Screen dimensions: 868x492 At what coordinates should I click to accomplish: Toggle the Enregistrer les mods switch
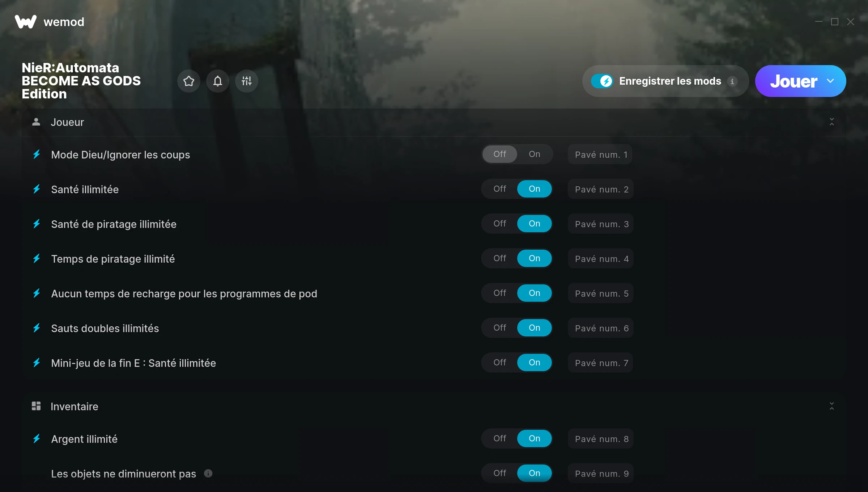(602, 81)
